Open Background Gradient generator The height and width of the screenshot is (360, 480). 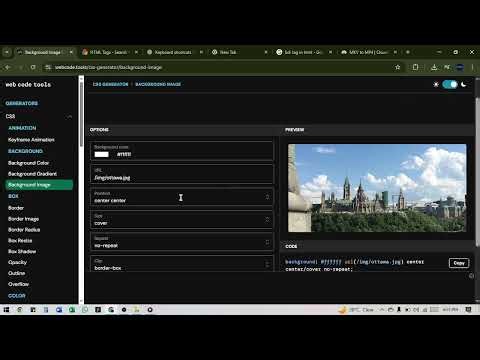click(x=32, y=174)
